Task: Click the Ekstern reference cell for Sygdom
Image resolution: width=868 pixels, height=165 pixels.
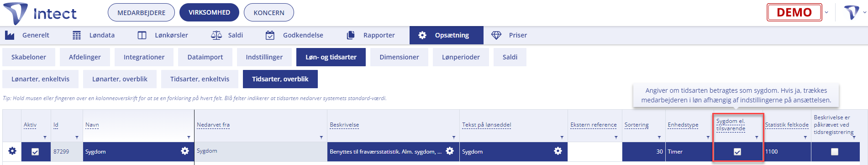Action: [595, 152]
